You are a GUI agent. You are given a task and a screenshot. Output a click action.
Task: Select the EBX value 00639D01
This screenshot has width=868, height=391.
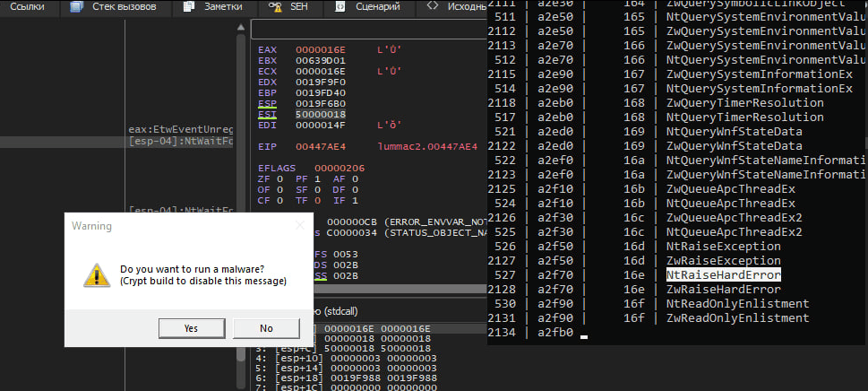pos(321,61)
